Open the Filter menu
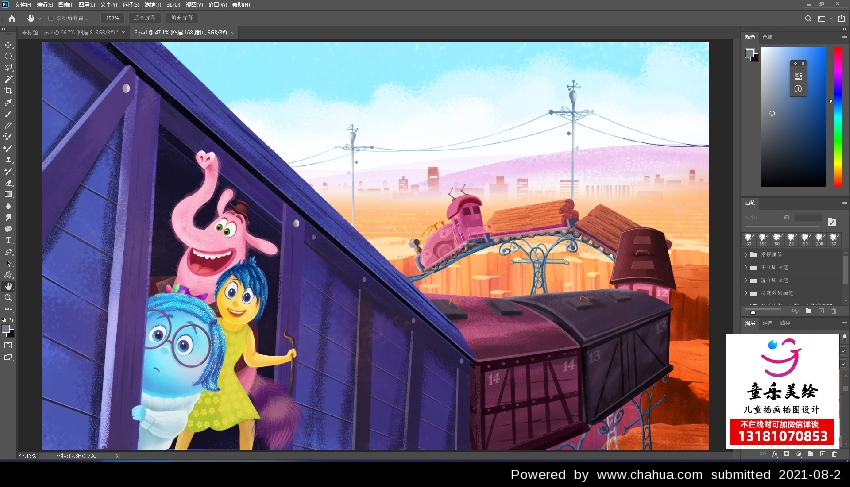 coord(153,4)
